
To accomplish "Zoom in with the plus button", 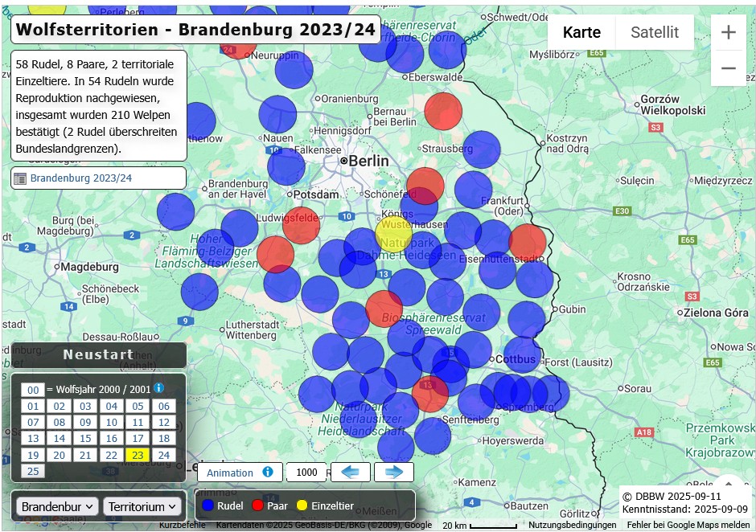I will tap(728, 32).
